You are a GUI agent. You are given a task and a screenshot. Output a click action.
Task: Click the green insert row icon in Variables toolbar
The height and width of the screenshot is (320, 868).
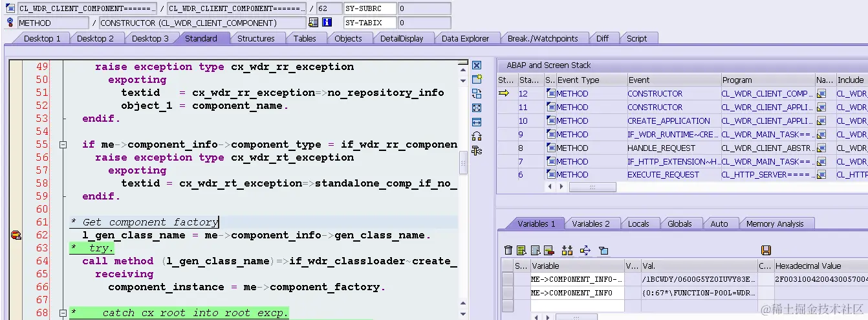(521, 250)
